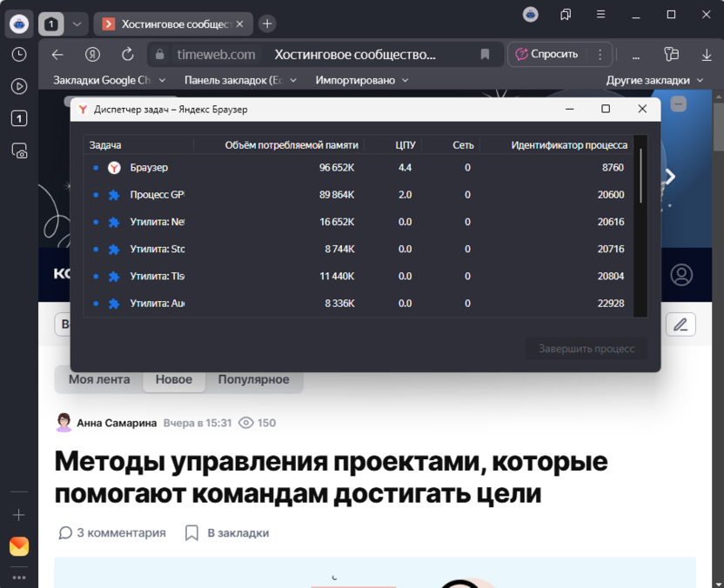The width and height of the screenshot is (724, 588).
Task: Switch to the Моя лента tab
Action: pos(99,379)
